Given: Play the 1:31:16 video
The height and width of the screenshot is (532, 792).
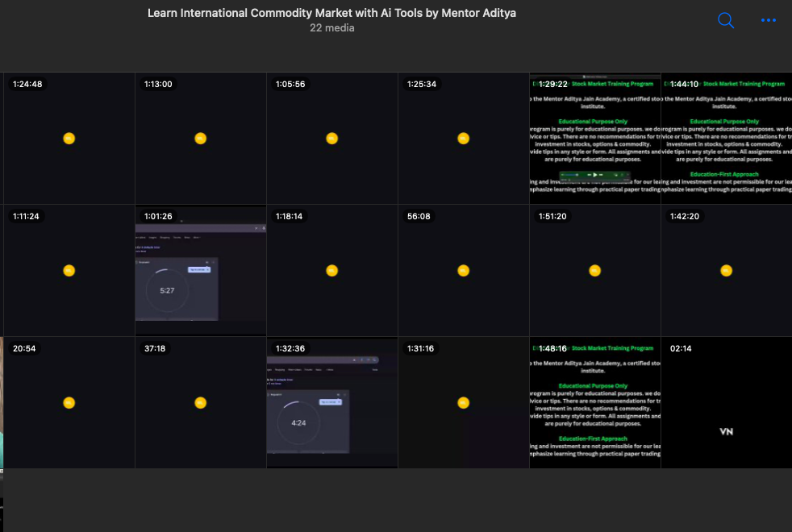Looking at the screenshot, I should coord(463,403).
